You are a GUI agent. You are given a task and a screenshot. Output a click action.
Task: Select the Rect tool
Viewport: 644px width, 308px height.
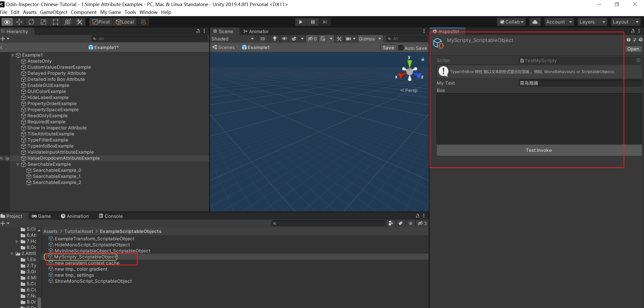pos(56,22)
